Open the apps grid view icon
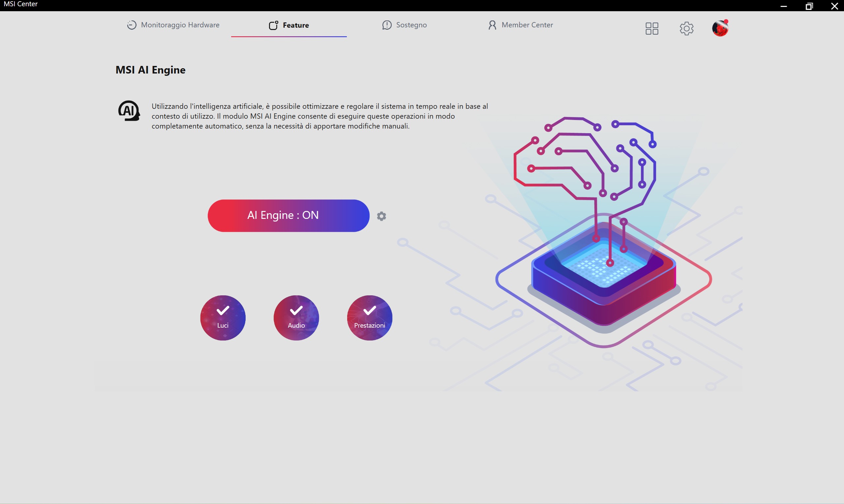Viewport: 844px width, 504px height. click(651, 29)
